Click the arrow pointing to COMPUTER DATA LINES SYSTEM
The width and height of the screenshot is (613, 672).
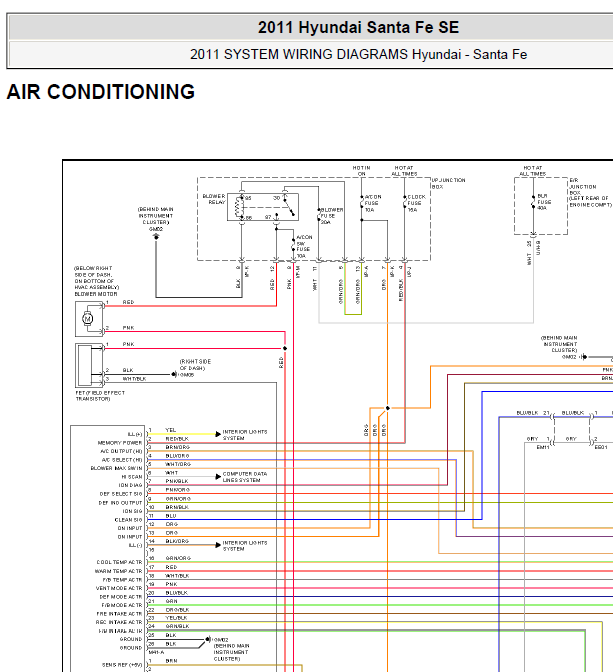(218, 476)
